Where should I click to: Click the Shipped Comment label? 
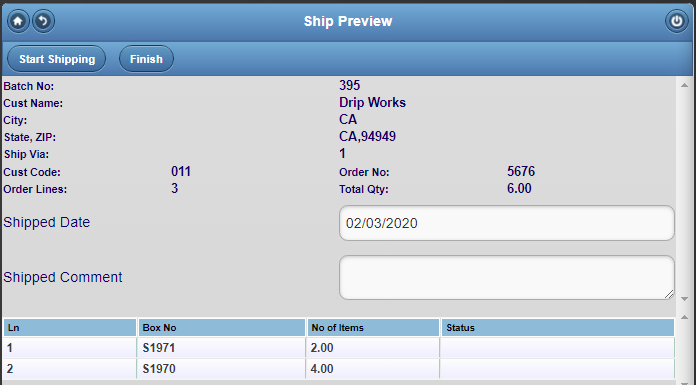pyautogui.click(x=63, y=277)
